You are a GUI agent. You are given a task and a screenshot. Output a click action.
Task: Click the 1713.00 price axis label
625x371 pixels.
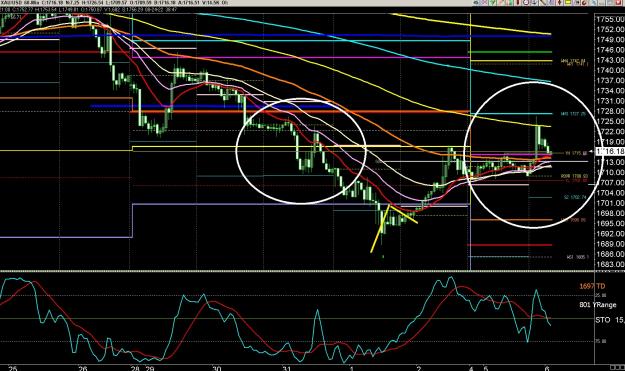610,162
